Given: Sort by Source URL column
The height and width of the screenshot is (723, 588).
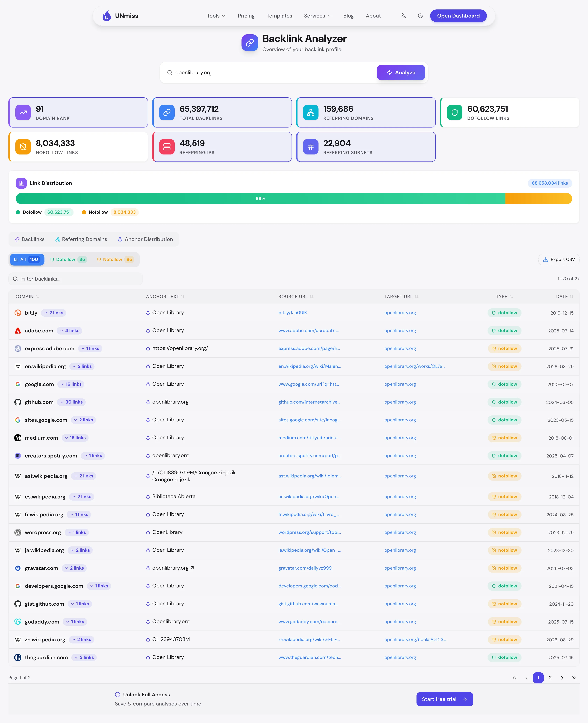Looking at the screenshot, I should tap(296, 297).
